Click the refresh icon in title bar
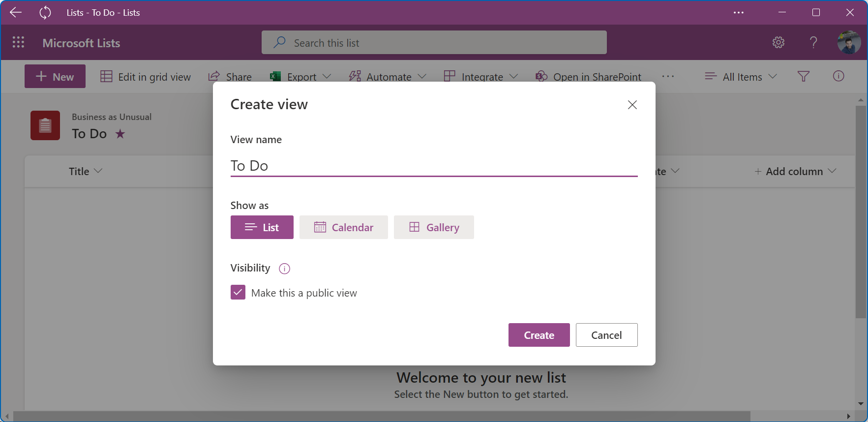 point(45,13)
